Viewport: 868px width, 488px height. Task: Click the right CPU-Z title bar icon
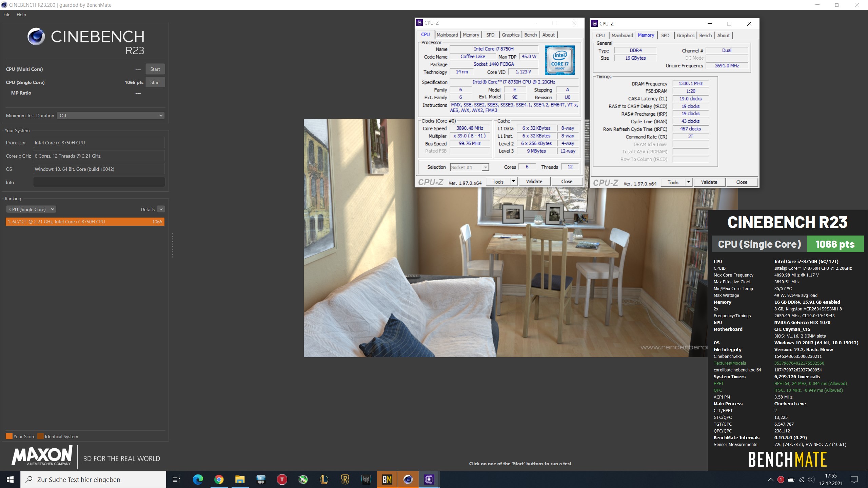594,23
